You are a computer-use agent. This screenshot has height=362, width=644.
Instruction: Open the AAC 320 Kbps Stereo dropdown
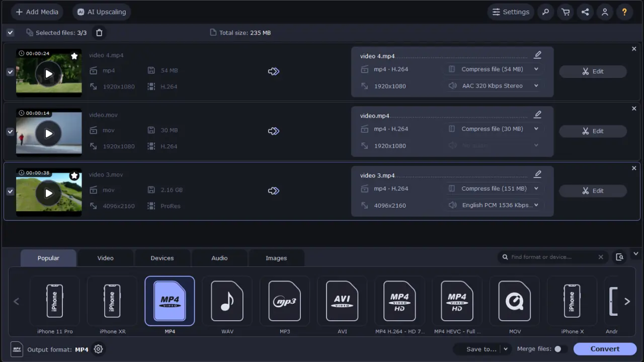(x=536, y=86)
